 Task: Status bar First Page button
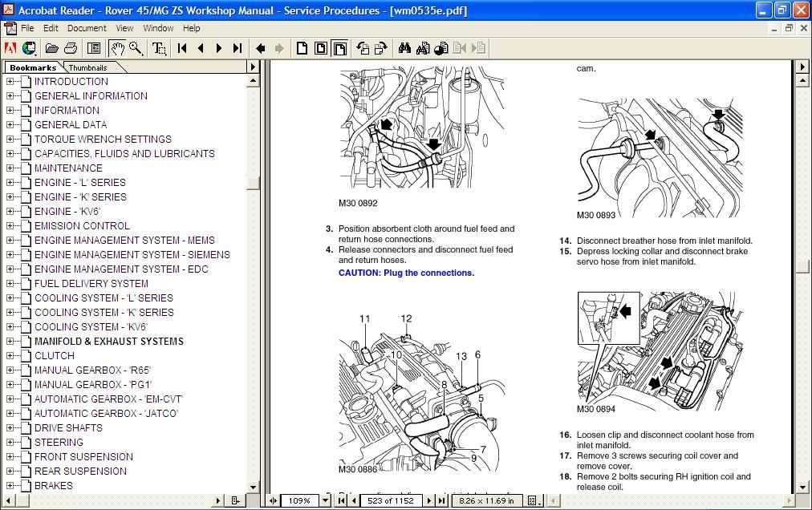(x=341, y=500)
